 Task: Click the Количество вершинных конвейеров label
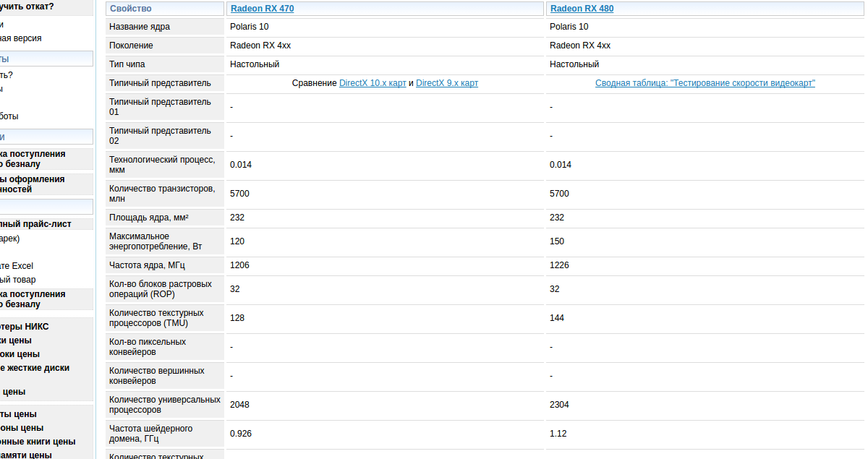[x=157, y=376]
